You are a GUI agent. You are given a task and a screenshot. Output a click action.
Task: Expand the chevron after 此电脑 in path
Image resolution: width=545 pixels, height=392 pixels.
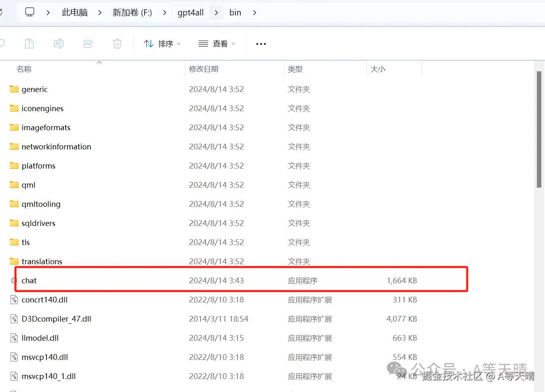(100, 13)
